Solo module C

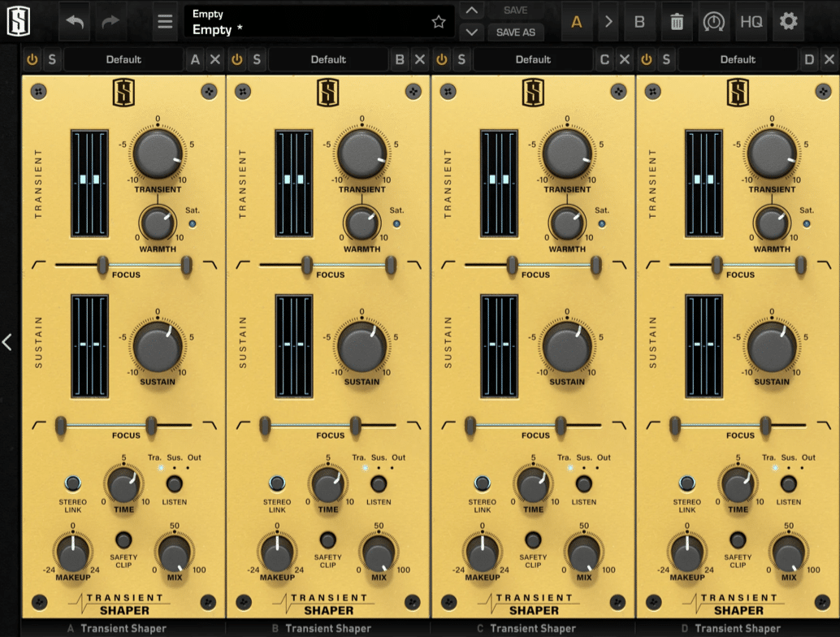point(461,59)
